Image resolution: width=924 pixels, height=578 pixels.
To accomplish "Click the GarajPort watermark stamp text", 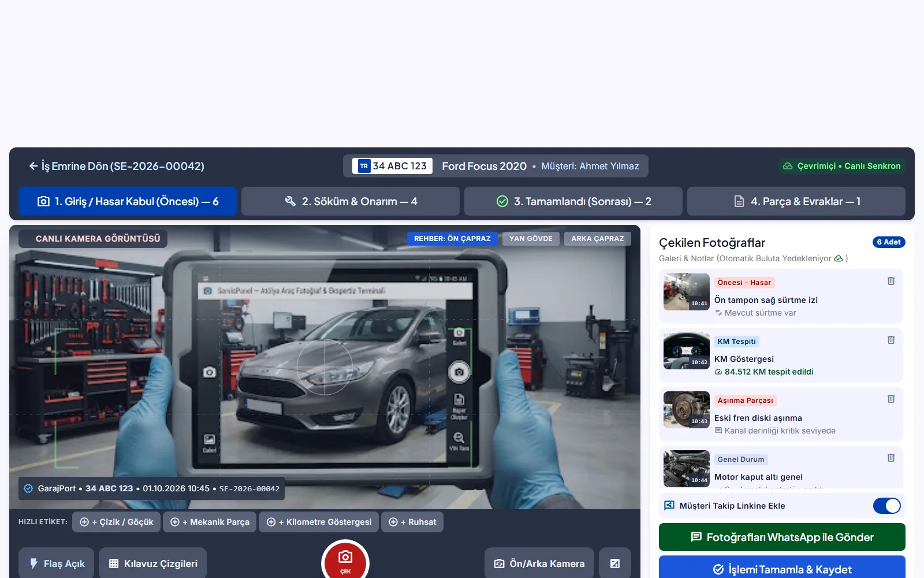I will [151, 488].
